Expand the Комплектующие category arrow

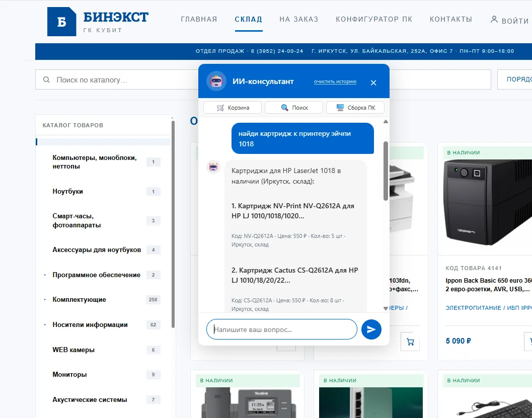tap(45, 300)
